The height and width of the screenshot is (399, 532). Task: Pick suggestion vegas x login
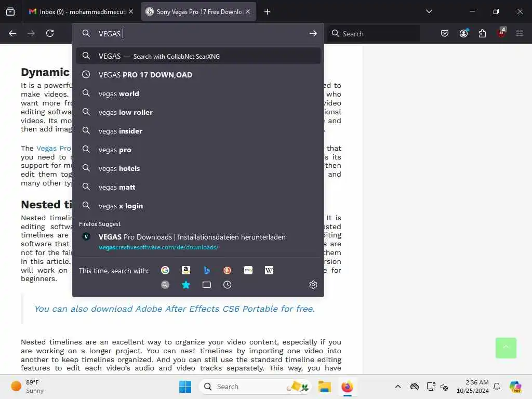(198, 206)
